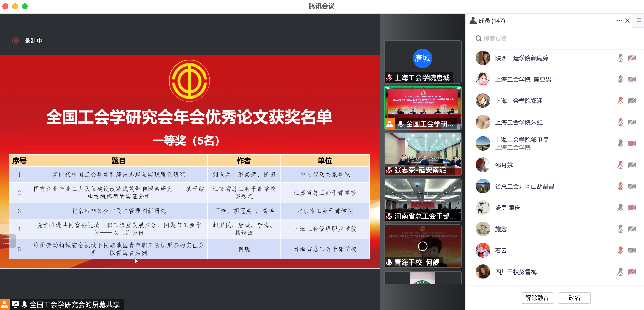Click screen share icon in bottom label
Image resolution: width=644 pixels, height=310 pixels.
coord(16,304)
